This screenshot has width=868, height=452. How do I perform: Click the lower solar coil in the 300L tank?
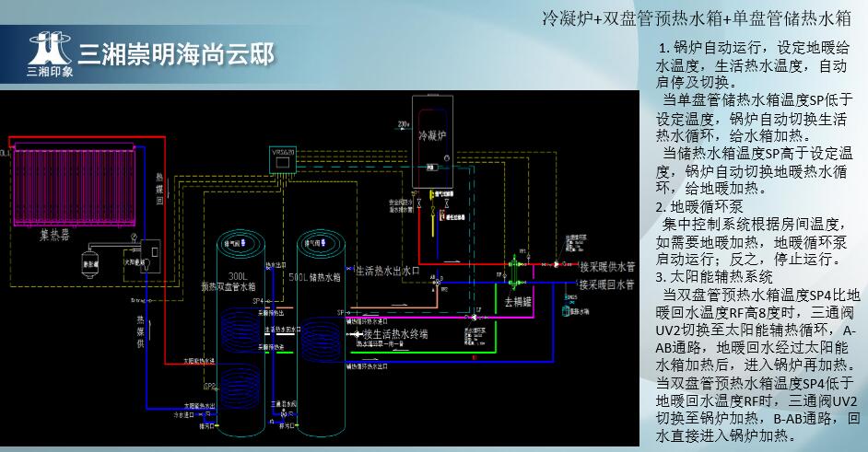240,386
